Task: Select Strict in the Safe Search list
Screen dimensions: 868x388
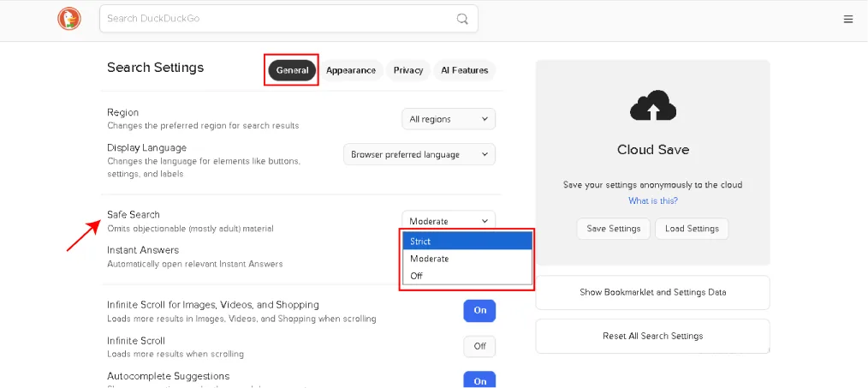Action: tap(467, 242)
